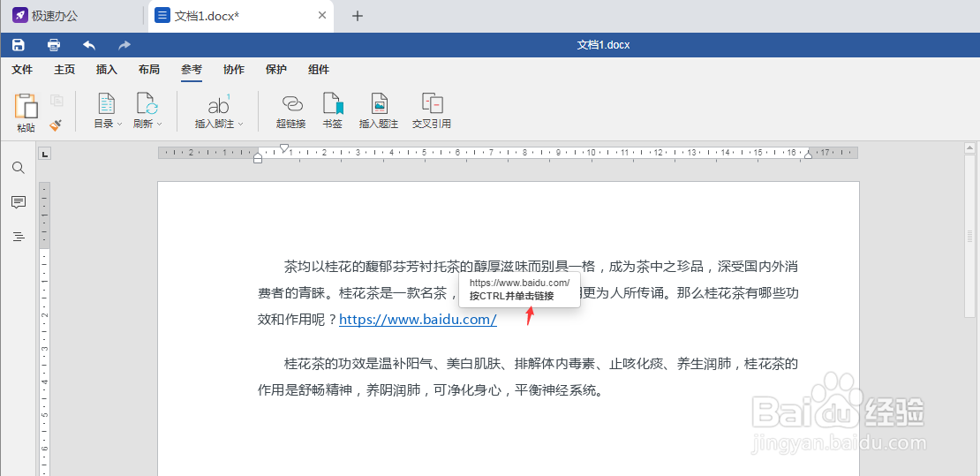Click the tab-stop selector at ruler corner
This screenshot has height=476, width=980.
tap(45, 154)
